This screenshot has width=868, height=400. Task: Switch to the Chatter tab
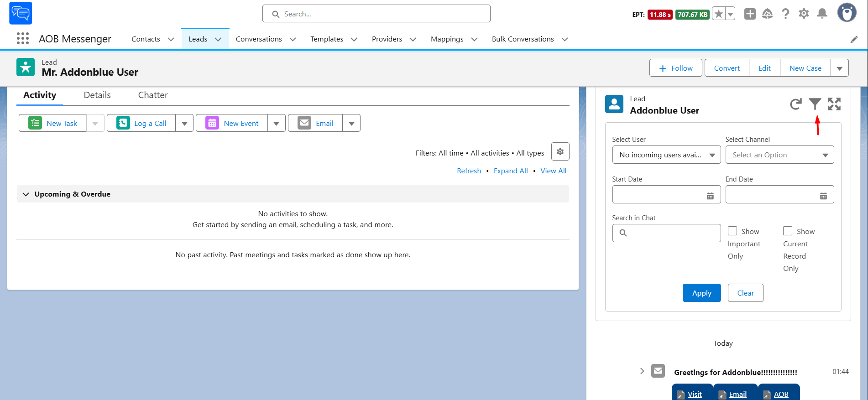tap(153, 95)
